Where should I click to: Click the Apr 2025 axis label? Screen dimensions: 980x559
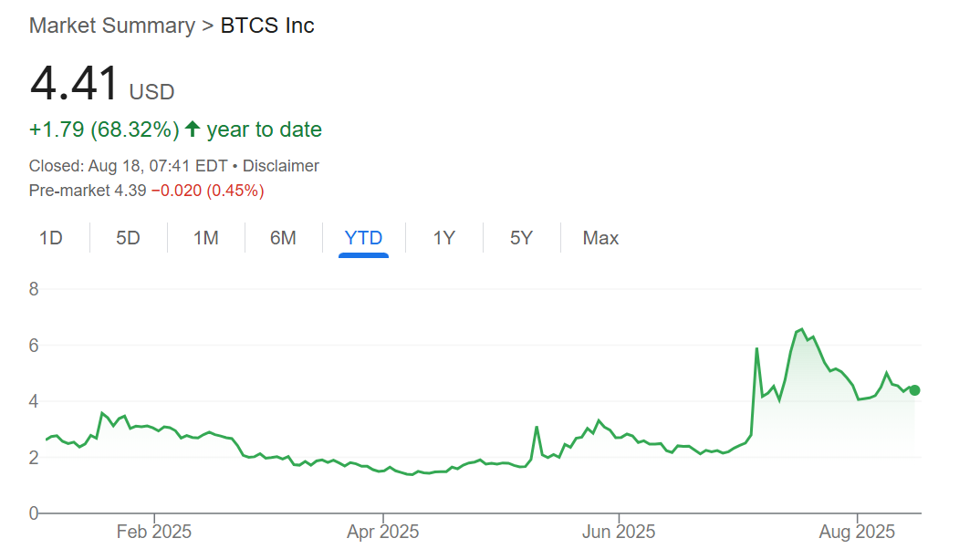383,532
